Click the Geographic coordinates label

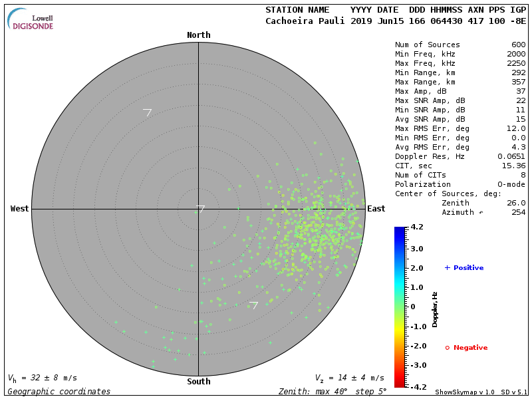click(x=59, y=392)
